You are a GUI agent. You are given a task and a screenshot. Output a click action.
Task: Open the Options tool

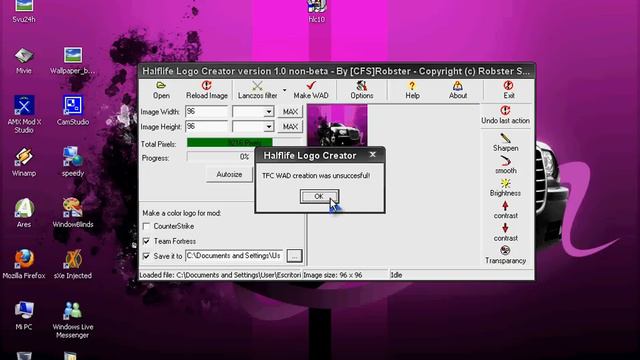(362, 90)
